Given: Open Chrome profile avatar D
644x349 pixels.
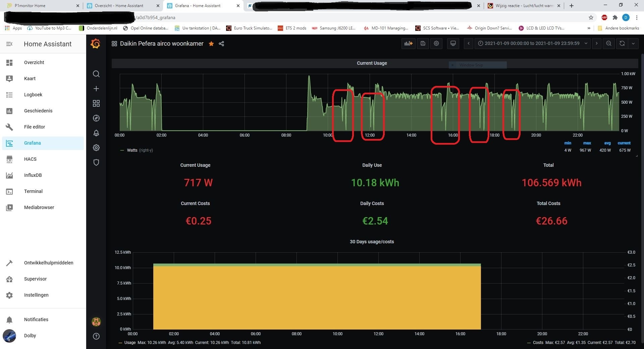Looking at the screenshot, I should 626,17.
